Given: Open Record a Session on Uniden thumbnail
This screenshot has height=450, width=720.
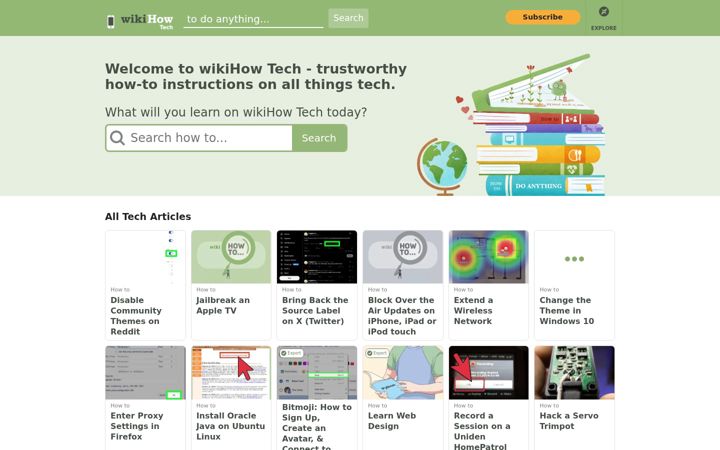Looking at the screenshot, I should (x=489, y=372).
